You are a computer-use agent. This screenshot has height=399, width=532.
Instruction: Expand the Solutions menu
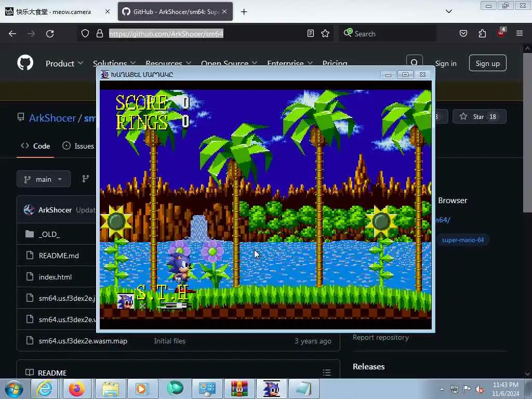click(114, 63)
